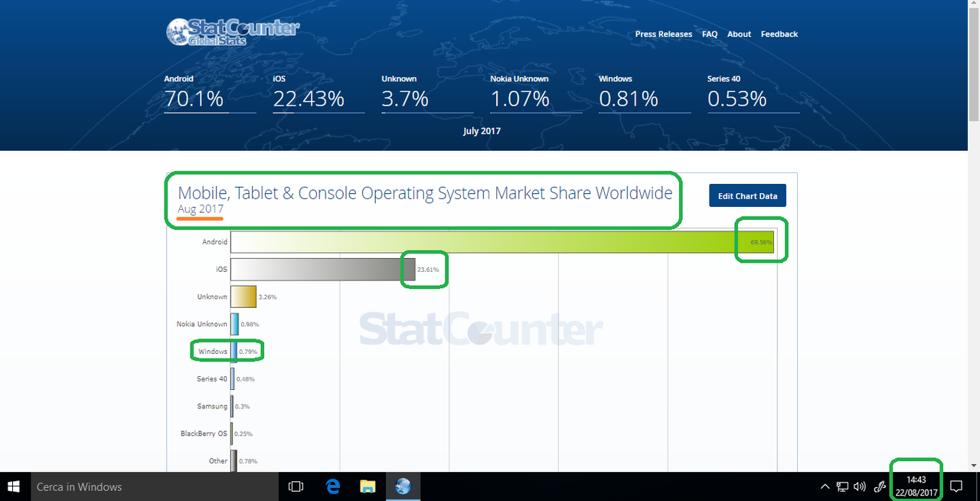Click the Unknown 3.7% header stat
The image size is (980, 501).
[427, 93]
